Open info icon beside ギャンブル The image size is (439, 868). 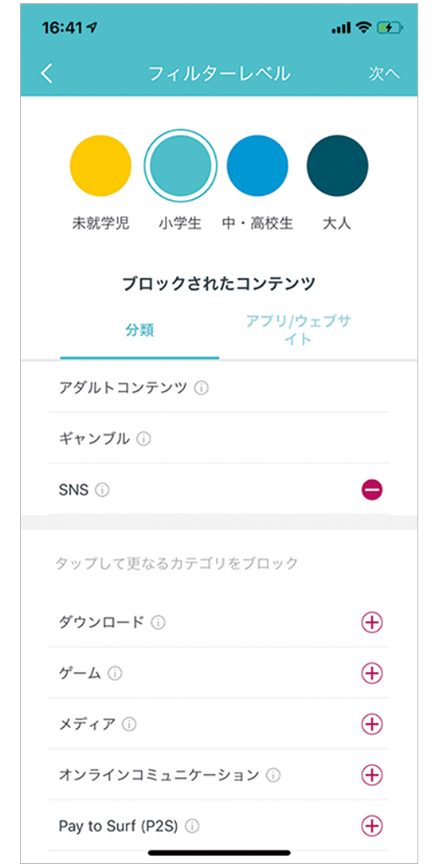144,440
